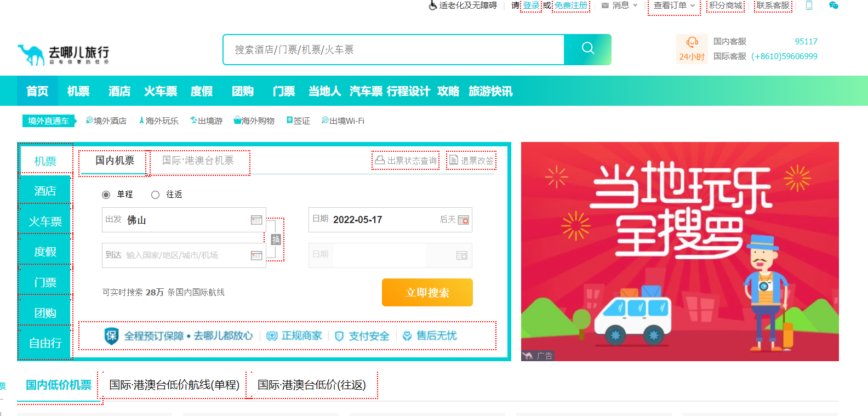Click the main search input field
868x416 pixels.
coord(394,49)
